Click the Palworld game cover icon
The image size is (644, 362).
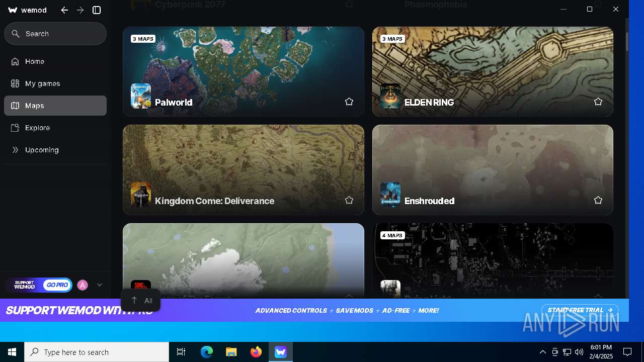point(141,96)
